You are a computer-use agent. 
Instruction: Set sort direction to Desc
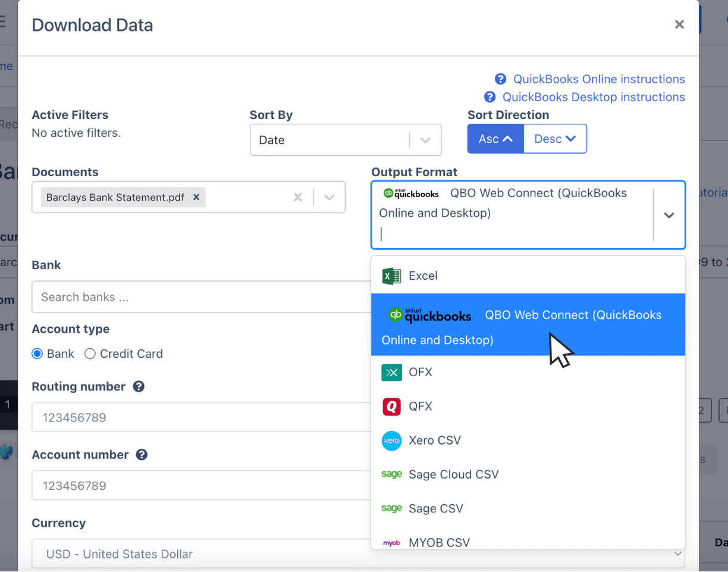pos(555,139)
